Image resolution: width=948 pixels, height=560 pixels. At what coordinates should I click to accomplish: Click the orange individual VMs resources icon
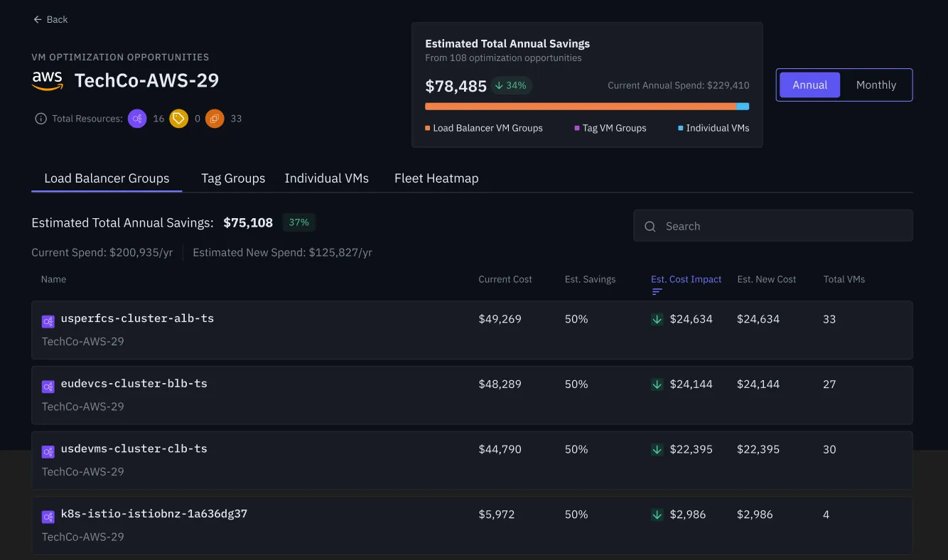tap(215, 119)
